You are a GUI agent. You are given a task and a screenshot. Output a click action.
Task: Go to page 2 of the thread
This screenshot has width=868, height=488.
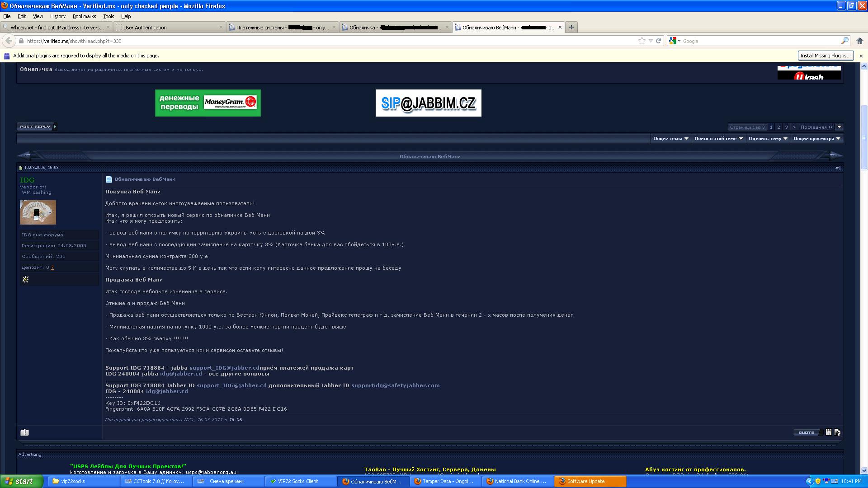pyautogui.click(x=778, y=127)
